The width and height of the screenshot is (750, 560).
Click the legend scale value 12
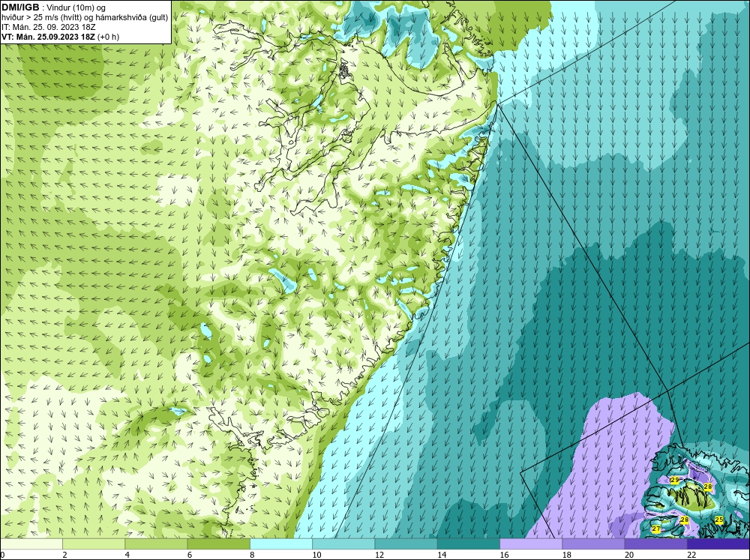coord(379,555)
